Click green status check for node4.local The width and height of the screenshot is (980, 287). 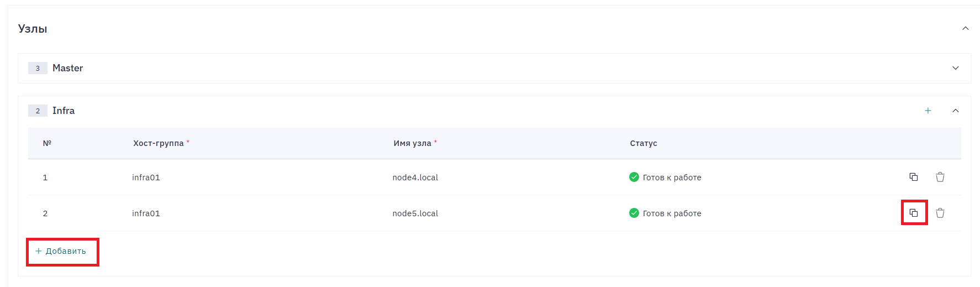click(x=634, y=177)
